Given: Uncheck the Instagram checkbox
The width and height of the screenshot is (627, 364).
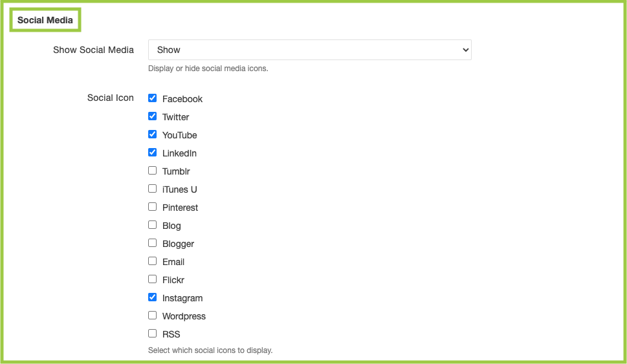Looking at the screenshot, I should click(x=152, y=297).
